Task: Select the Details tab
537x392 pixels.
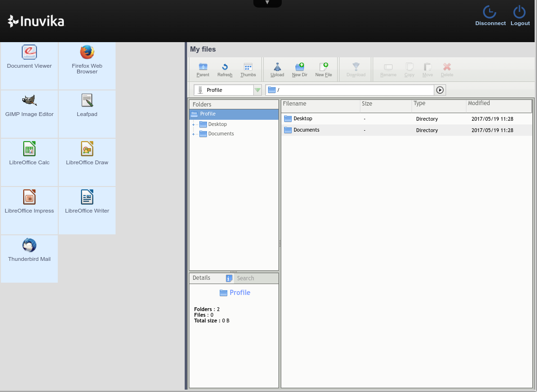Action: [x=201, y=278]
